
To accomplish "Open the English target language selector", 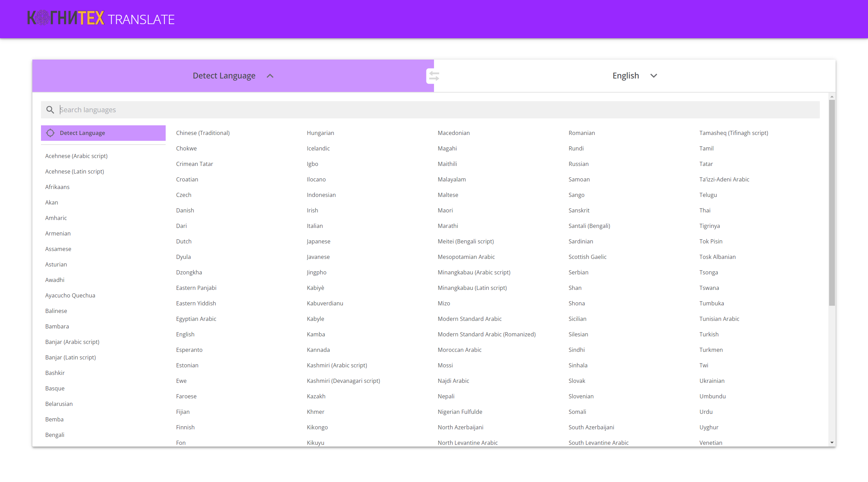I will tap(626, 76).
